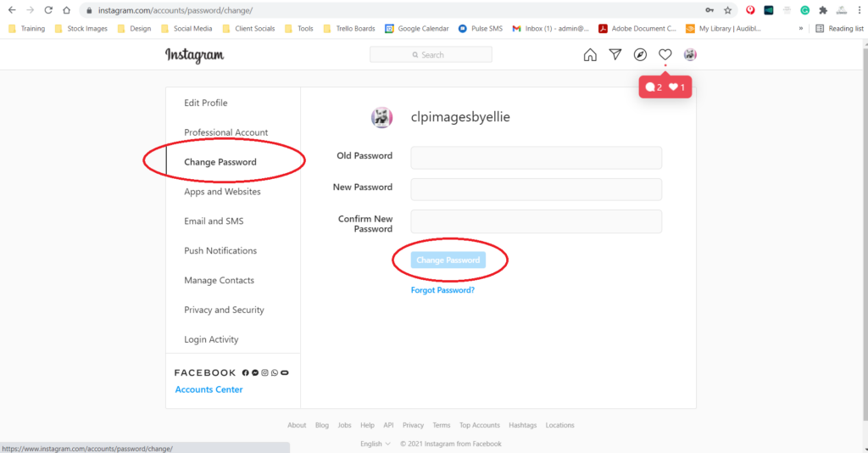
Task: Open the Help footer link
Action: (367, 425)
